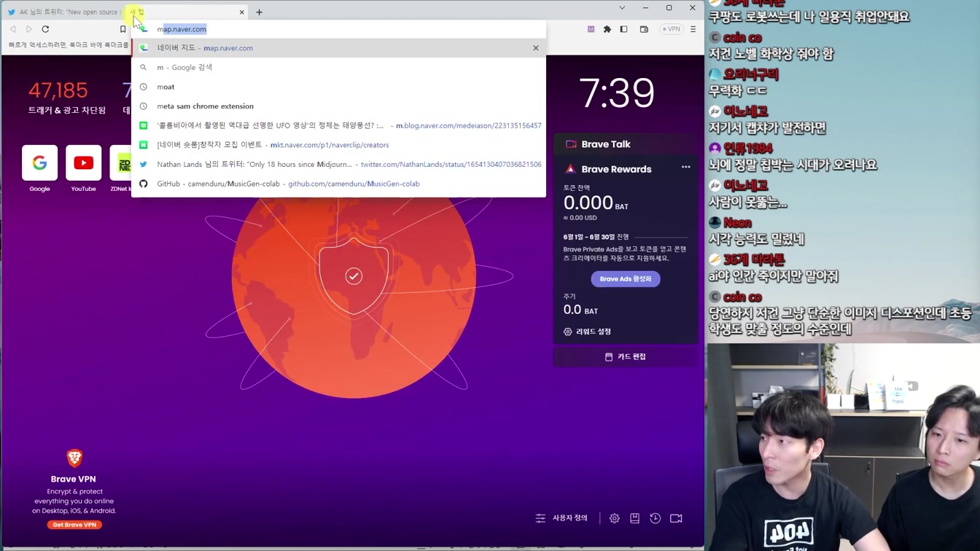The width and height of the screenshot is (980, 551).
Task: Go forward with the forward arrow
Action: (29, 29)
